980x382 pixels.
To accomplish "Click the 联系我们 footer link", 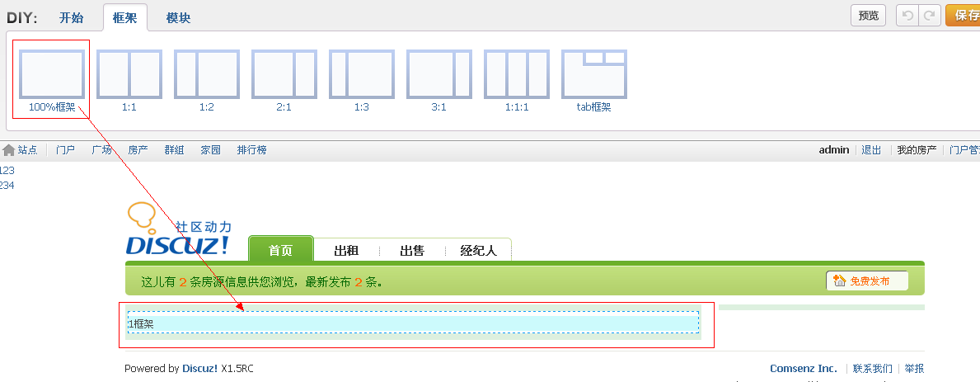I will pos(873,368).
